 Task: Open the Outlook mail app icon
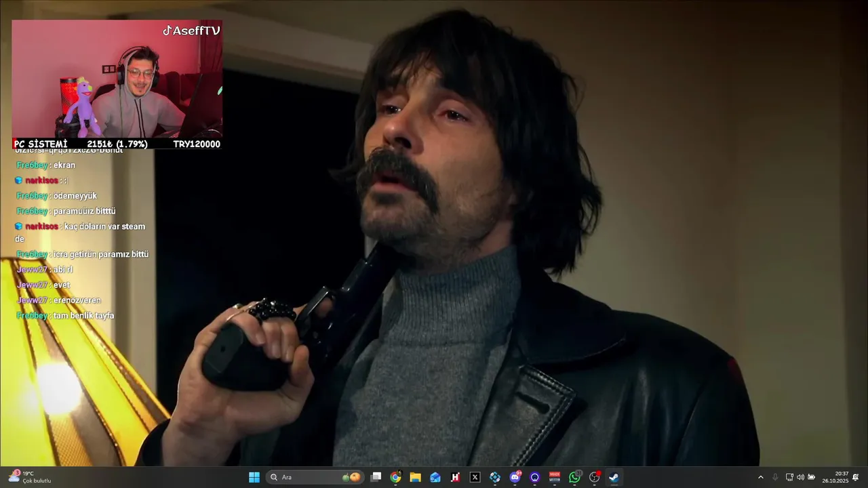[435, 477]
